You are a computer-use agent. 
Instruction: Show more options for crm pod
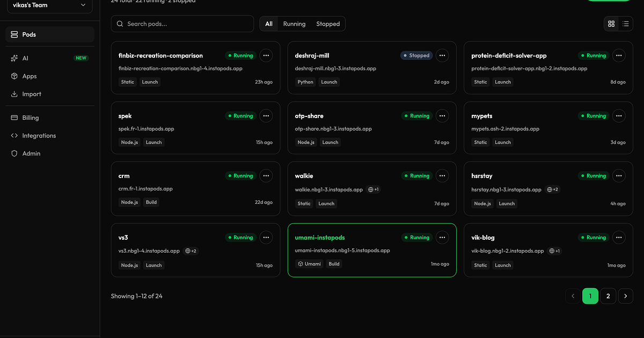(x=266, y=176)
